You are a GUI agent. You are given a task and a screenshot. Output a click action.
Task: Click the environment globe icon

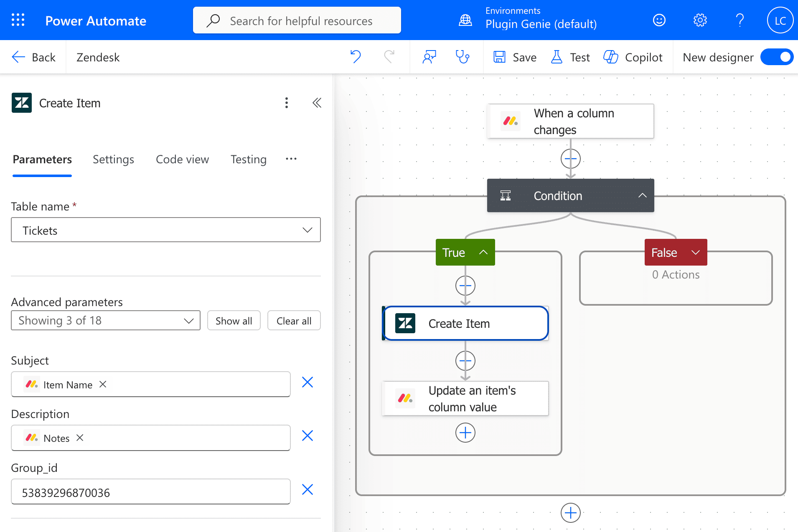465,20
